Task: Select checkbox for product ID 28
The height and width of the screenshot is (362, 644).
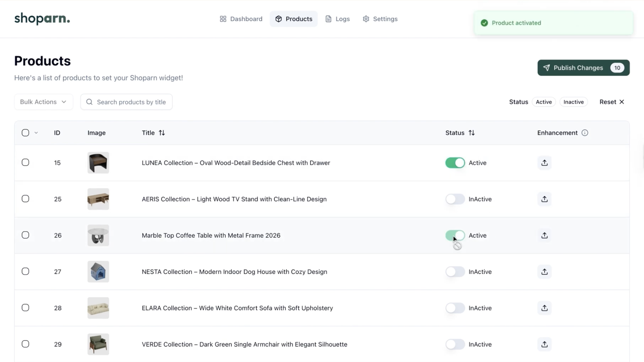Action: pos(25,307)
